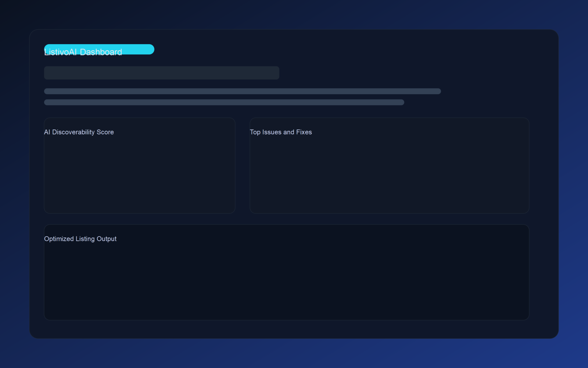
Task: Click the word "Output" in the bottom card
Action: coord(107,239)
